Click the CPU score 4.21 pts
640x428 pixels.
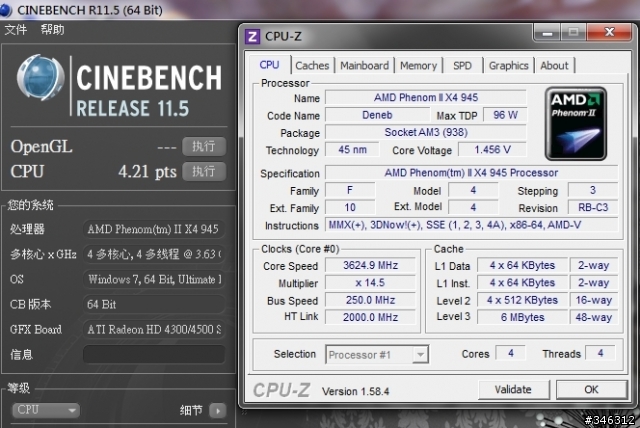pos(147,172)
